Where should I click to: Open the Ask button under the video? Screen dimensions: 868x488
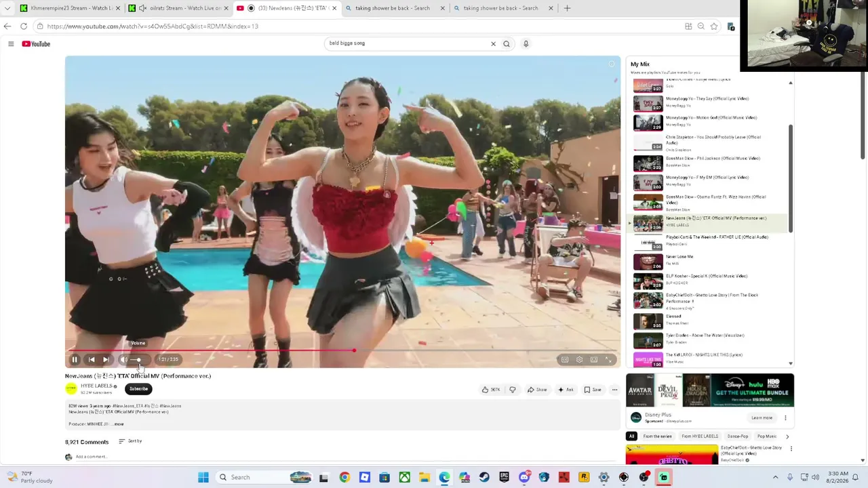coord(566,390)
